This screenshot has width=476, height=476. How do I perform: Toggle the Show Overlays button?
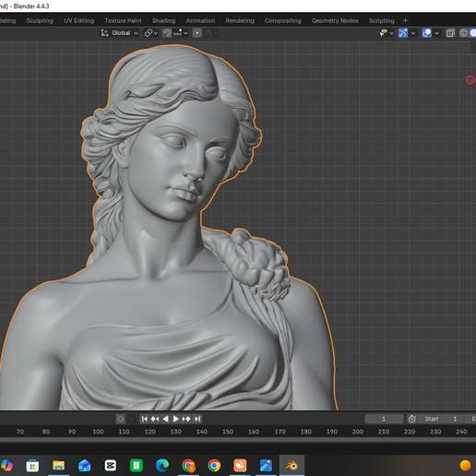tap(426, 33)
